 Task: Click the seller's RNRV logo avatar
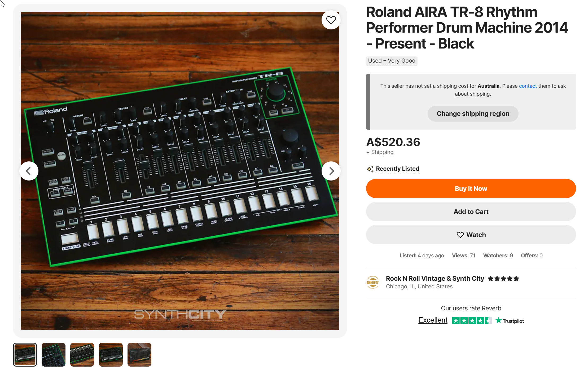pos(373,282)
